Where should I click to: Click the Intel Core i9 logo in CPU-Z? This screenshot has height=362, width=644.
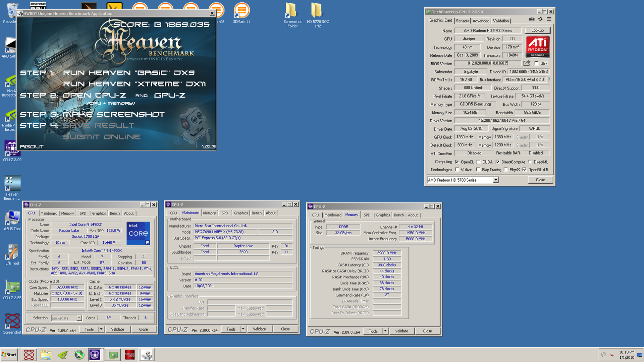(138, 233)
